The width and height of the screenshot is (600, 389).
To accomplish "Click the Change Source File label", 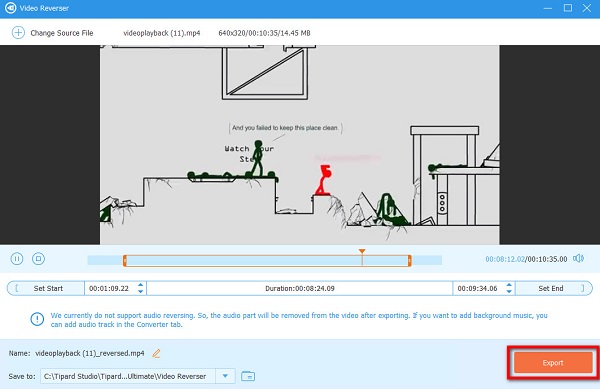I will tap(62, 33).
